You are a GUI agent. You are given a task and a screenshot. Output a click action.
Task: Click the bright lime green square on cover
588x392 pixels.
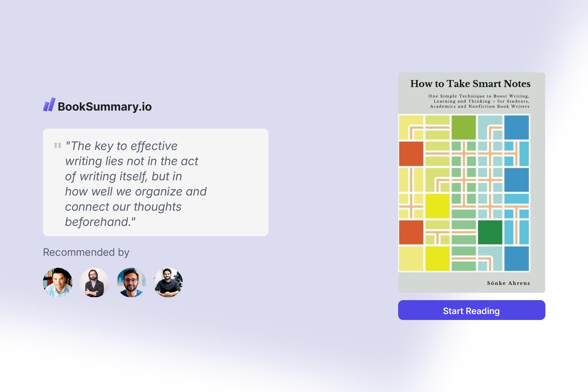(464, 127)
